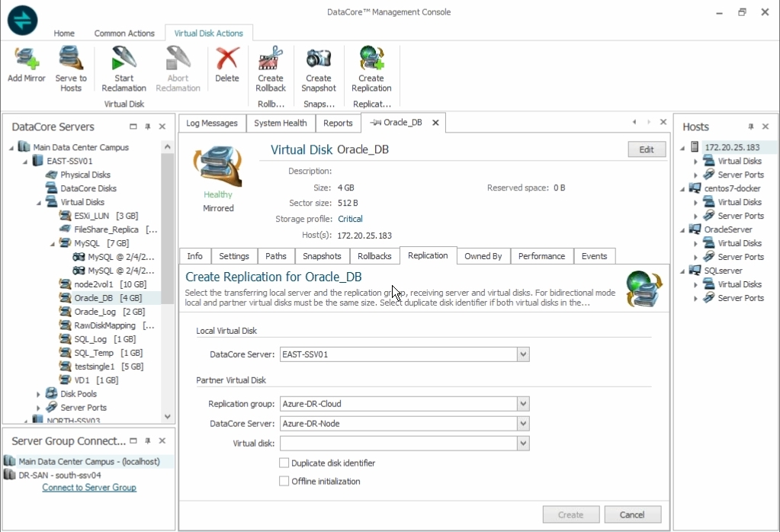This screenshot has width=780, height=532.
Task: Select DataCore Disks tree node
Action: (x=88, y=188)
